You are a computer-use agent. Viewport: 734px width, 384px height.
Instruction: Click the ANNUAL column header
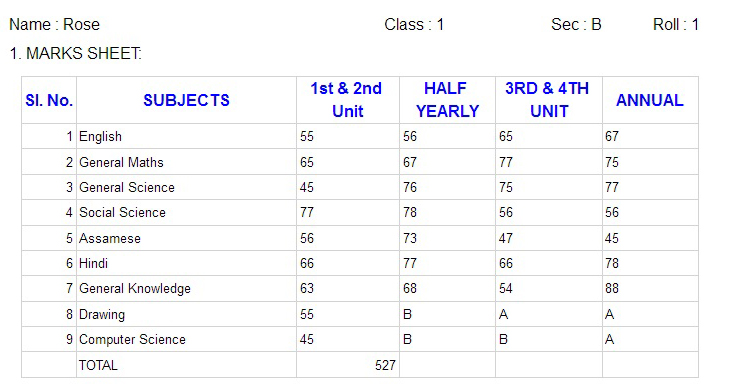point(650,100)
